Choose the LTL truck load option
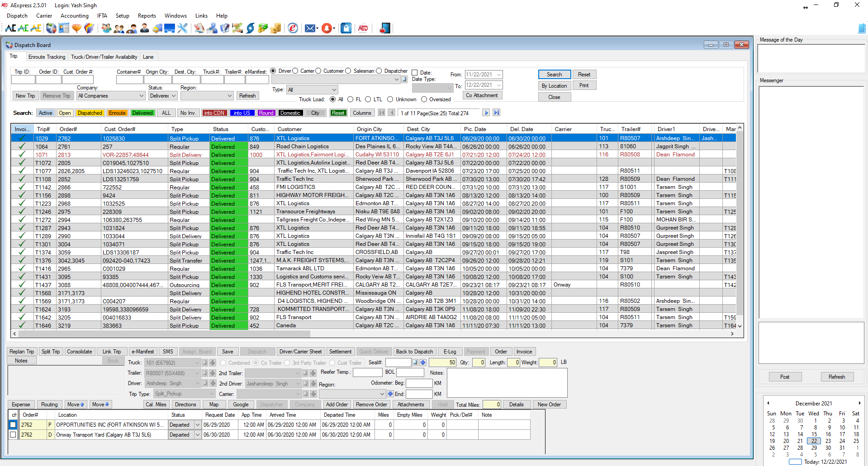This screenshot has width=868, height=466. click(x=368, y=99)
